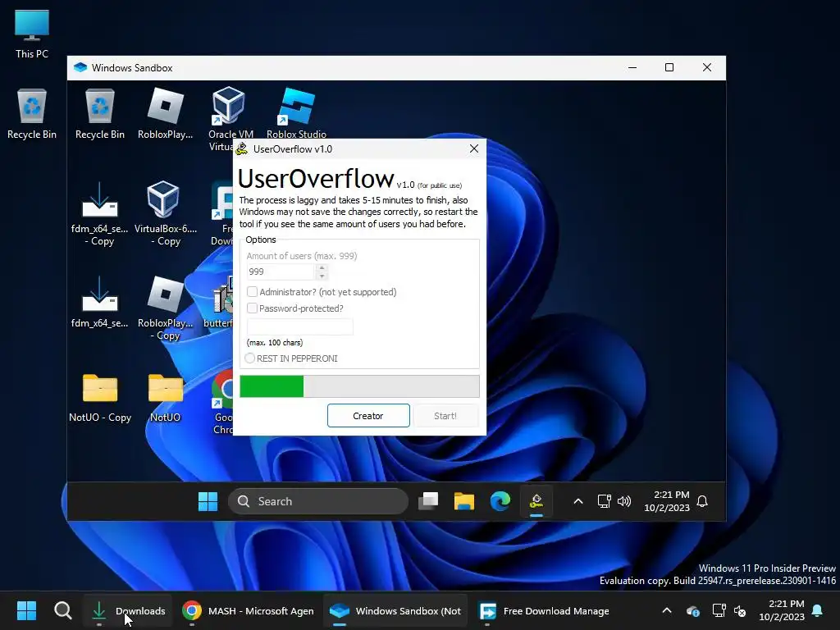The width and height of the screenshot is (840, 630).
Task: Select REST IN PEPPERONI radio button
Action: (249, 358)
